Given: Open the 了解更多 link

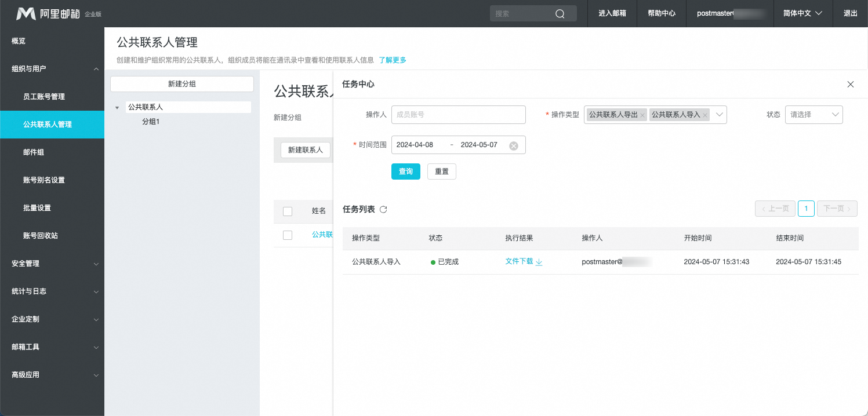Looking at the screenshot, I should point(393,60).
